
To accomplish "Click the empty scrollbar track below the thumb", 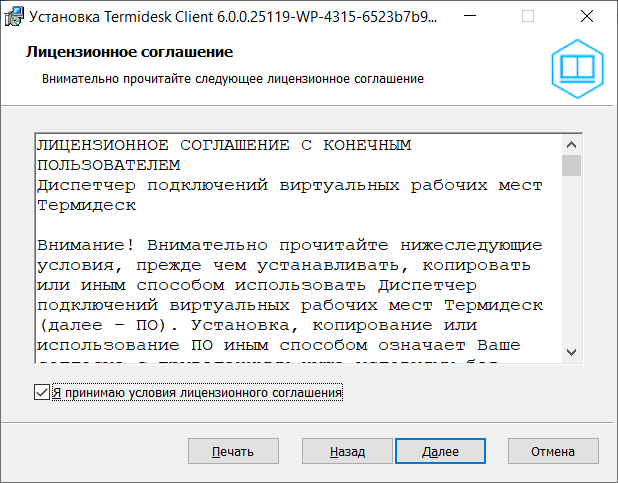I will click(x=571, y=260).
